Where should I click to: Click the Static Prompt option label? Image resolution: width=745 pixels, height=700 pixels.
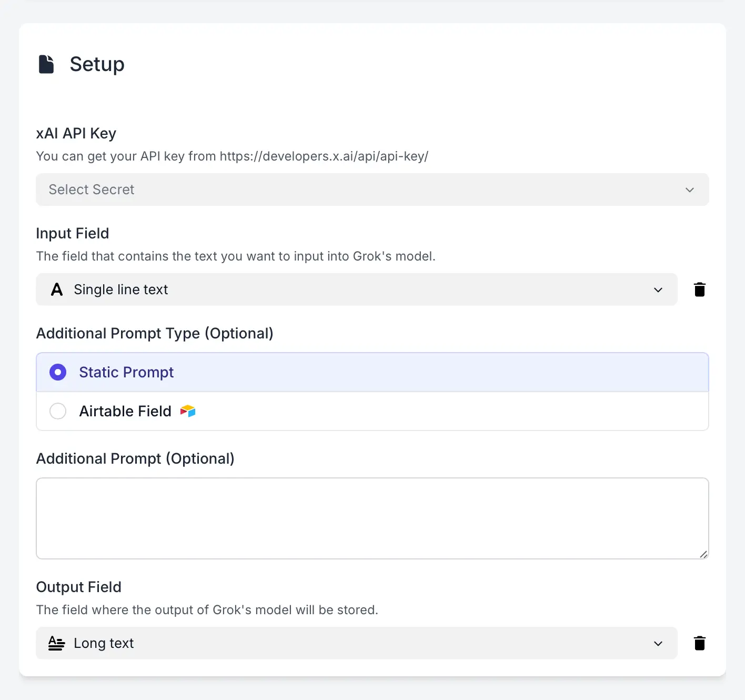click(126, 372)
